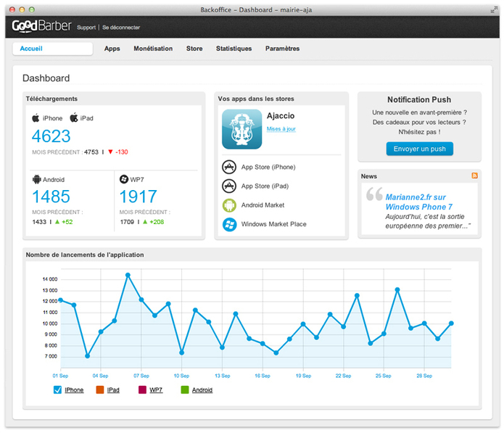
Task: Click the Windows Market Place icon
Action: coord(229,224)
